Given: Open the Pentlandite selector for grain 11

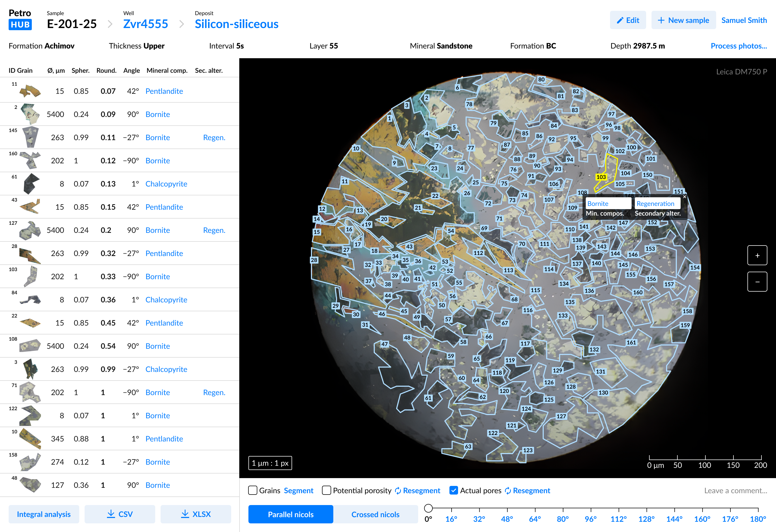Looking at the screenshot, I should tap(164, 91).
